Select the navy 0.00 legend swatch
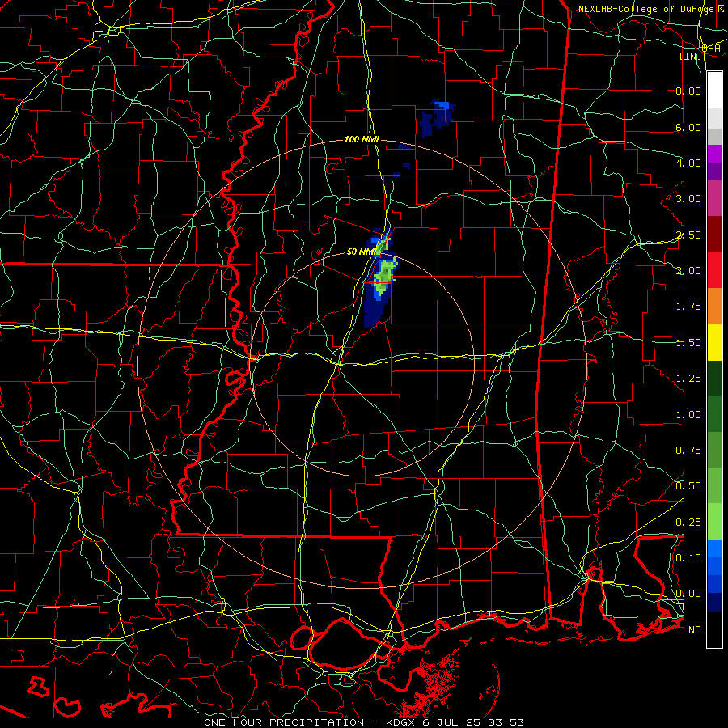The width and height of the screenshot is (728, 728). pos(714,603)
